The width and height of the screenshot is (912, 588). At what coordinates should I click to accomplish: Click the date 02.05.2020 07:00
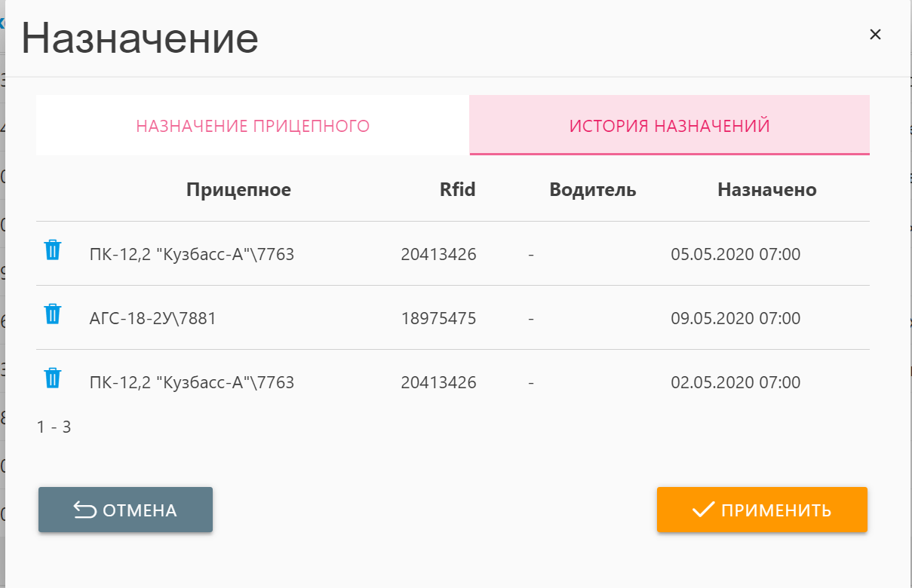[x=735, y=383]
